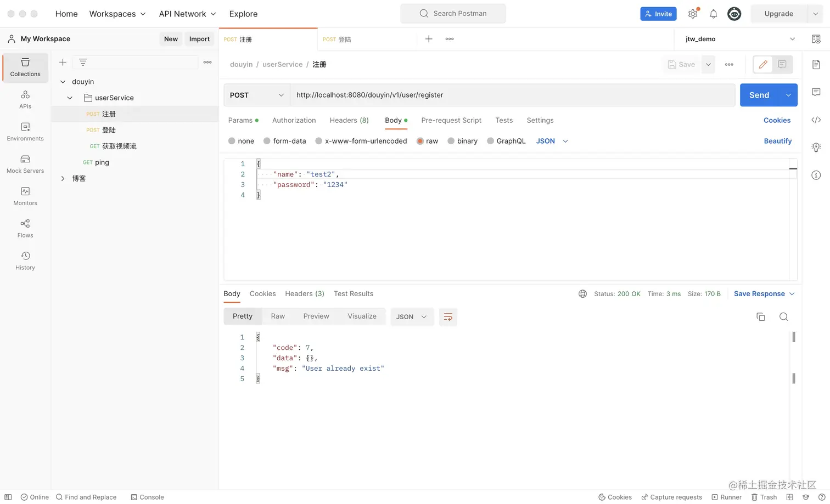830x504 pixels.
Task: Open the API Network dropdown
Action: 188,14
